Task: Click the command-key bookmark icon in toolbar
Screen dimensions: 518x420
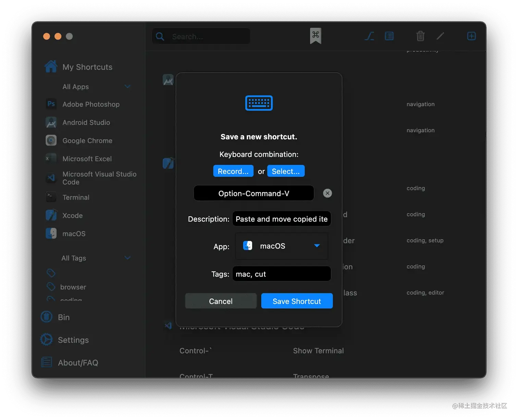Action: (x=316, y=36)
